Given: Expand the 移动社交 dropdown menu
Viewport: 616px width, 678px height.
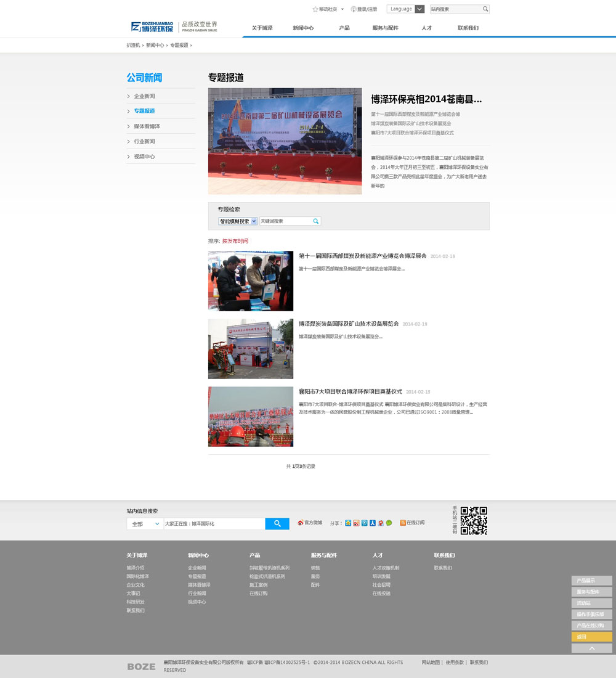Looking at the screenshot, I should click(342, 9).
